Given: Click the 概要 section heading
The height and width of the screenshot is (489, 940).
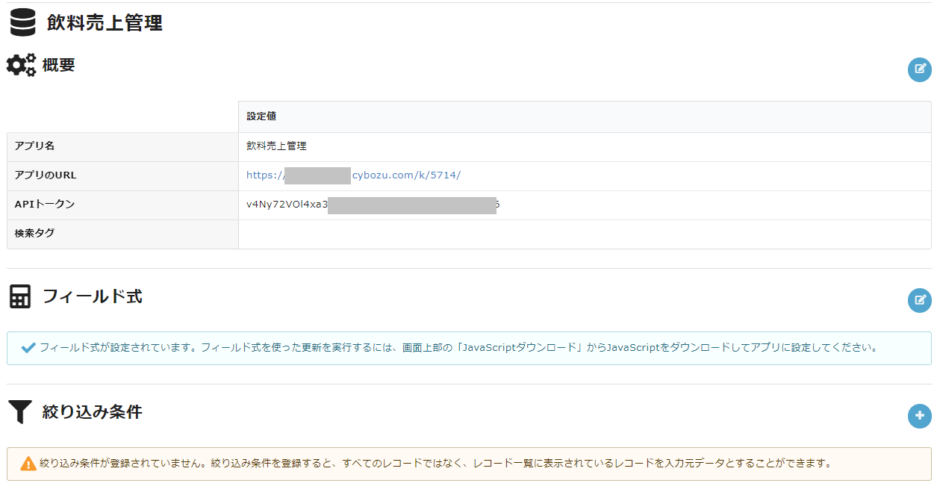Looking at the screenshot, I should (x=58, y=66).
